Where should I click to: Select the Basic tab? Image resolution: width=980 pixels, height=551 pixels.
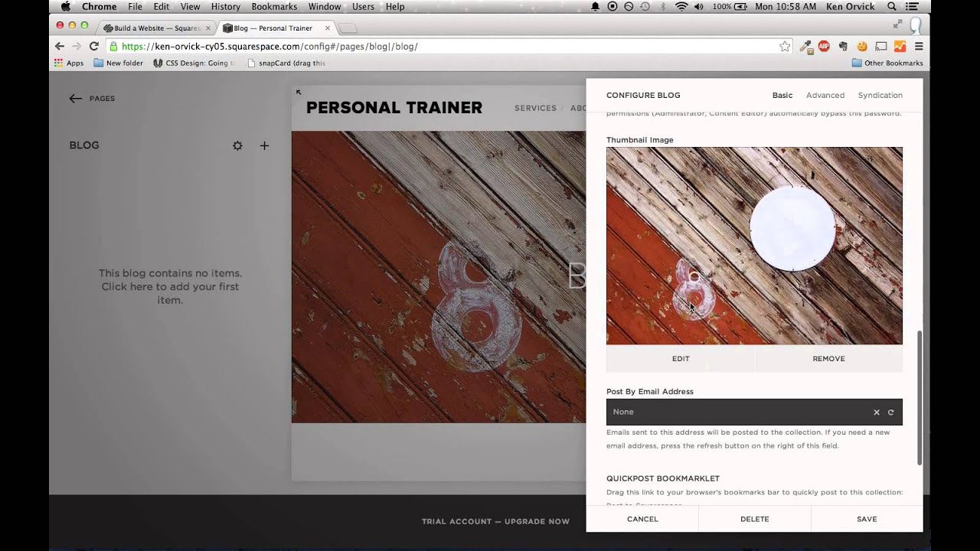point(782,95)
